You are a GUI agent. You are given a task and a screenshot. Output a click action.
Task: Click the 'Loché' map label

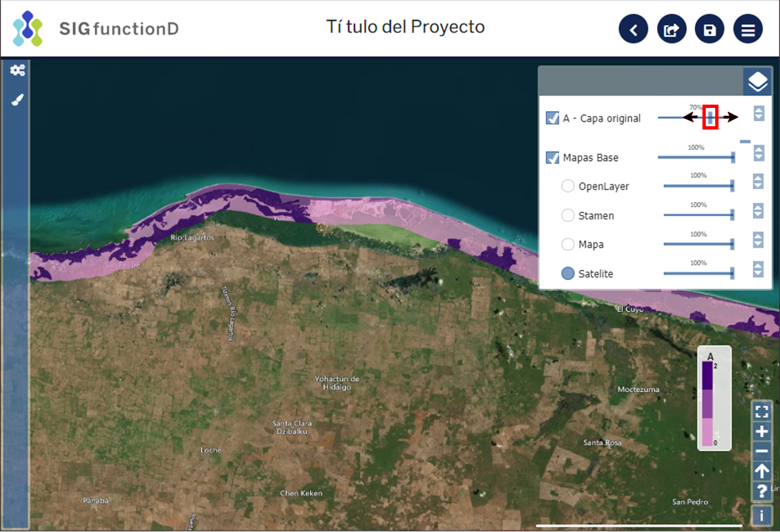[x=211, y=450]
